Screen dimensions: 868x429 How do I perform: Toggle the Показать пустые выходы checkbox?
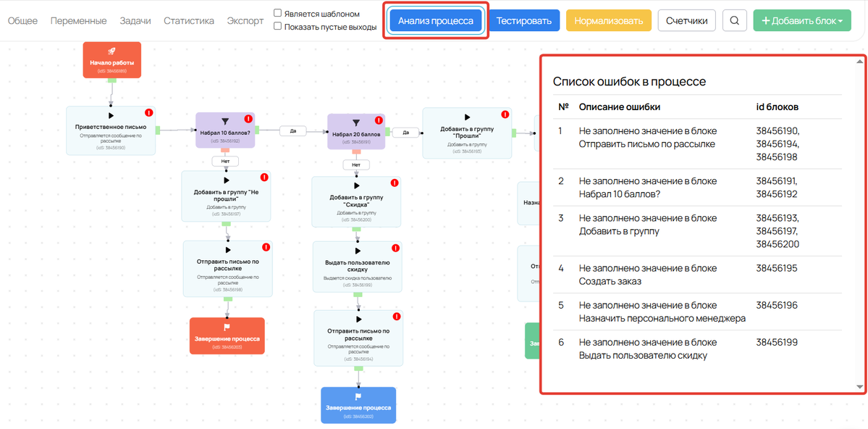pos(278,27)
